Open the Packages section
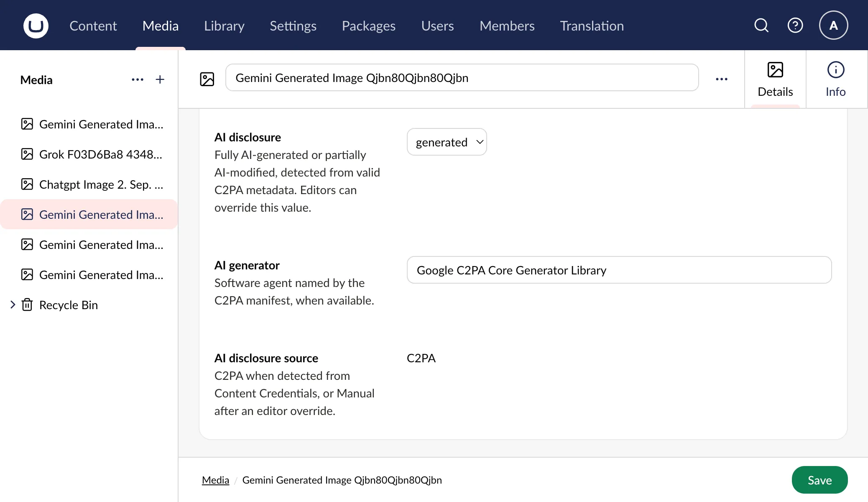Screen dimensions: 868x502 (x=368, y=26)
